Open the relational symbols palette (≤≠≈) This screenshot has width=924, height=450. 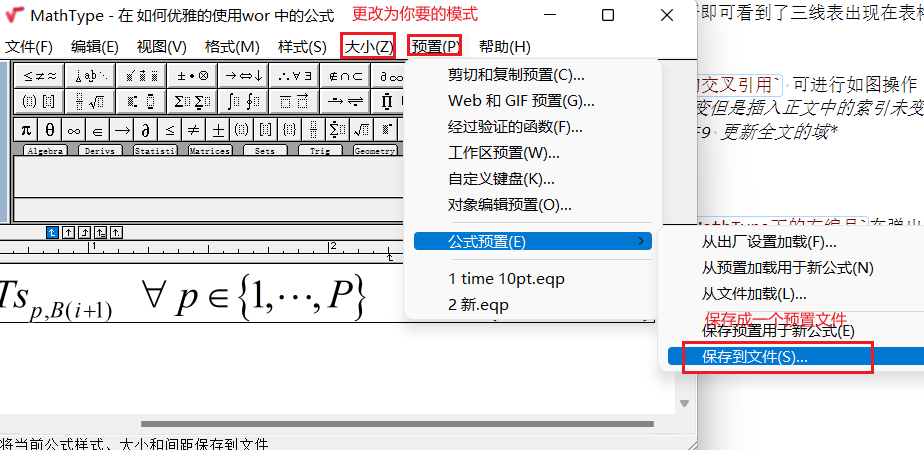39,75
